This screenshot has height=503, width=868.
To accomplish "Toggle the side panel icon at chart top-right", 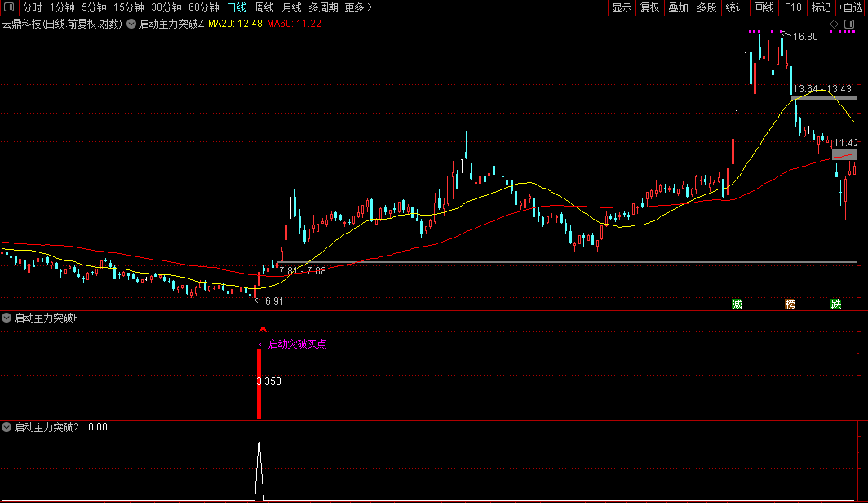I will 849,24.
